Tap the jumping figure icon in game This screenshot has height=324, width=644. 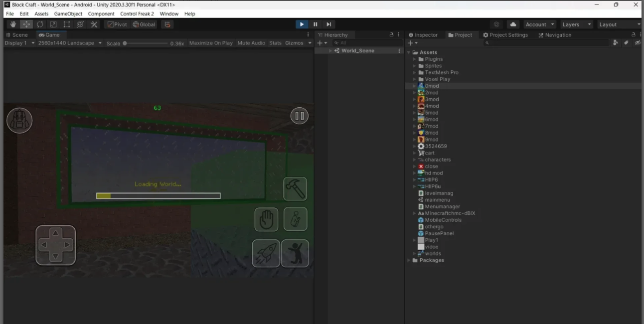(x=295, y=253)
